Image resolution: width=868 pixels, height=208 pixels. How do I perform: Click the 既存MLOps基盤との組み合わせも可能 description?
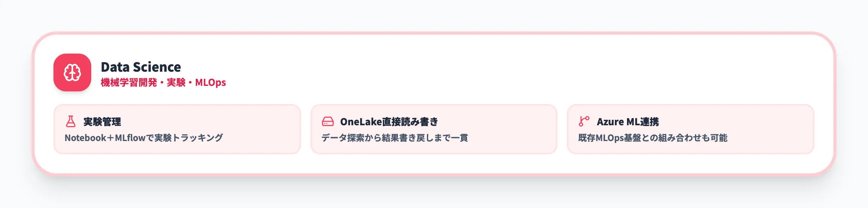[653, 138]
